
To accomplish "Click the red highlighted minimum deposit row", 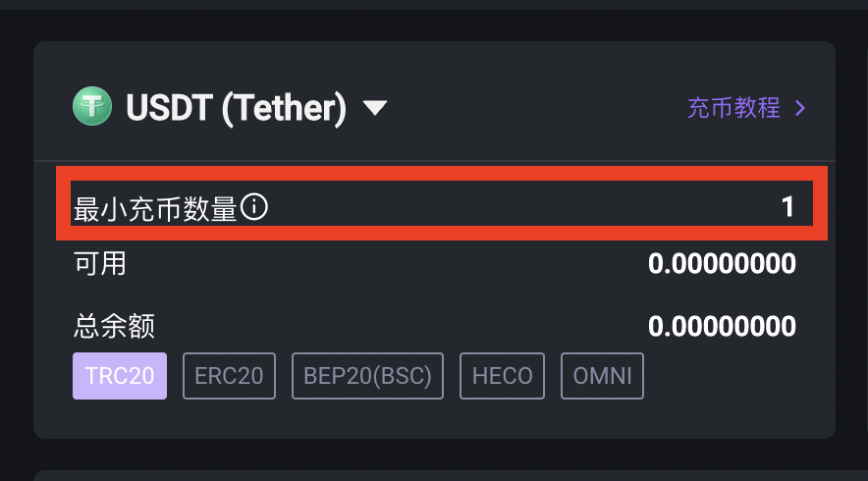I will pyautogui.click(x=442, y=203).
